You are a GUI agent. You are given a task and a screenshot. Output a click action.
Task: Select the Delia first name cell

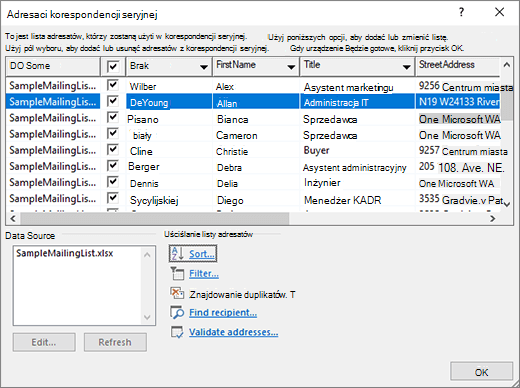[256, 183]
